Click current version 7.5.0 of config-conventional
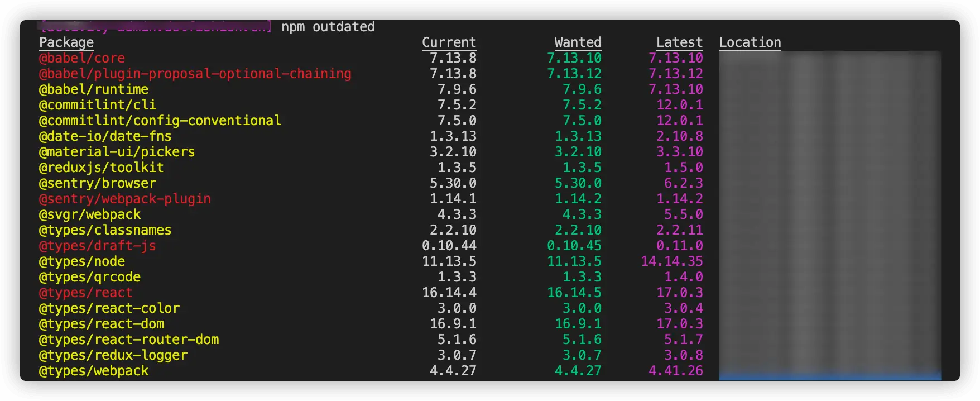980x401 pixels. click(457, 121)
